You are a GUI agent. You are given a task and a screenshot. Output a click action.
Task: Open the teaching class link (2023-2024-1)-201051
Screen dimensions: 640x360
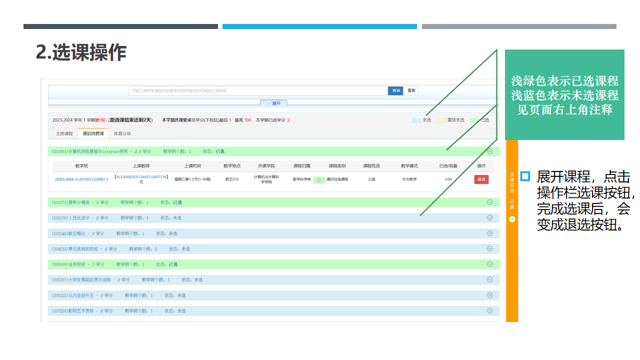(x=82, y=180)
